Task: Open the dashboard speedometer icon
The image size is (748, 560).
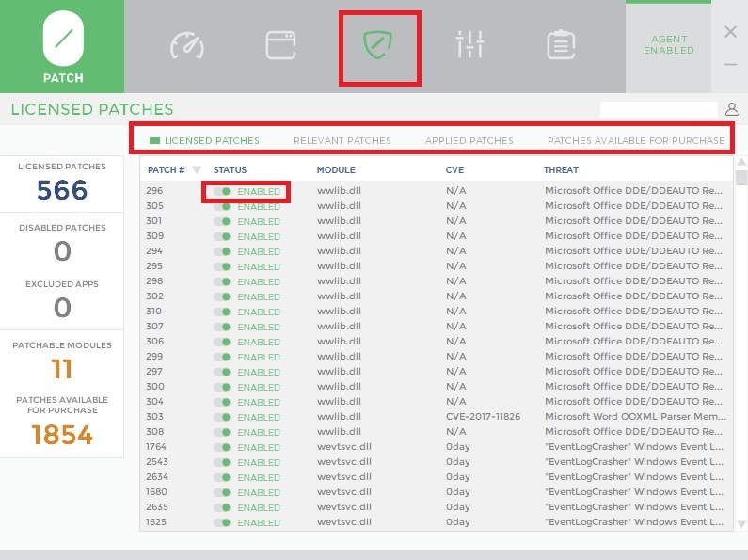Action: coord(186,45)
